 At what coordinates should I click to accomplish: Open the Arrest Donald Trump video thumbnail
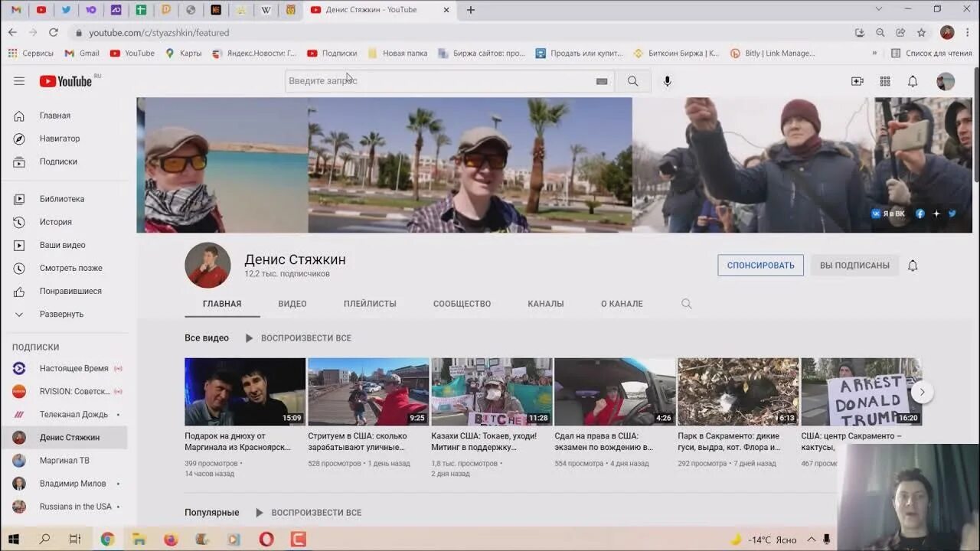pos(861,392)
